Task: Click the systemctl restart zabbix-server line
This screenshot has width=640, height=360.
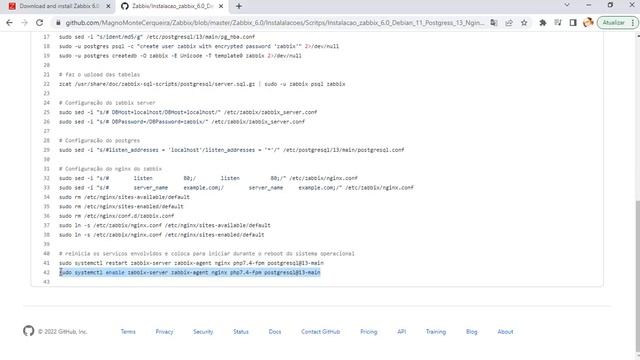Action: [x=191, y=263]
